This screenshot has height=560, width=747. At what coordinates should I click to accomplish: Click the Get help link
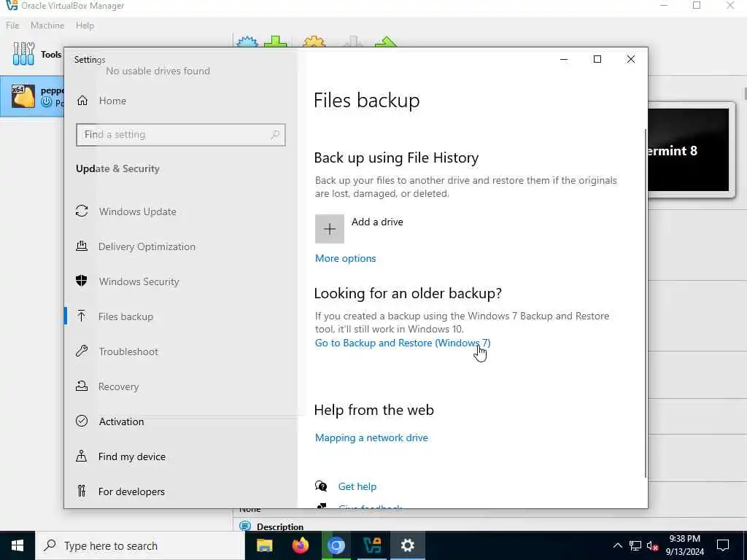point(357,486)
